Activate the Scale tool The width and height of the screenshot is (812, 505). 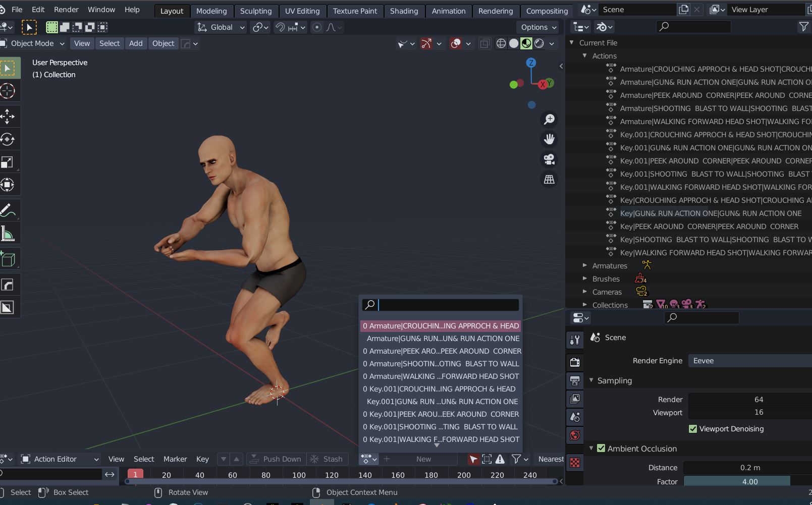click(x=8, y=162)
